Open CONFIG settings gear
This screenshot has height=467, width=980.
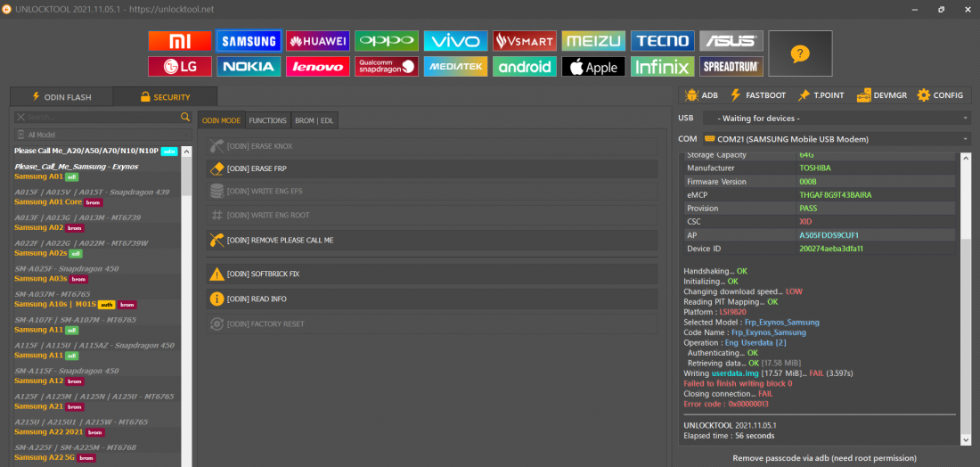coord(940,95)
